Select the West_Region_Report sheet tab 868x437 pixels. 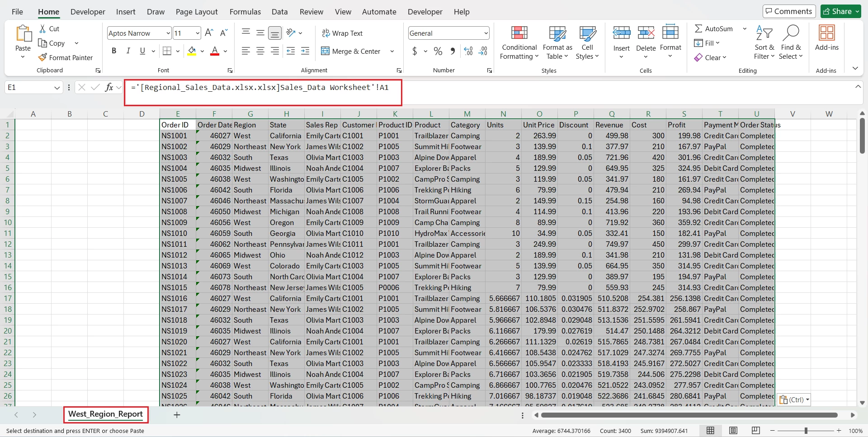point(105,414)
